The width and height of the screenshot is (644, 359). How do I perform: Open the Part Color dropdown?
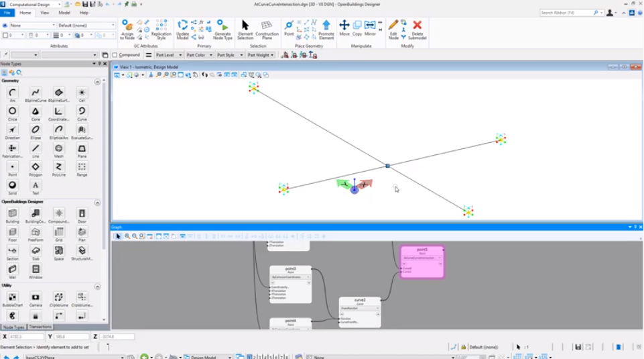200,55
